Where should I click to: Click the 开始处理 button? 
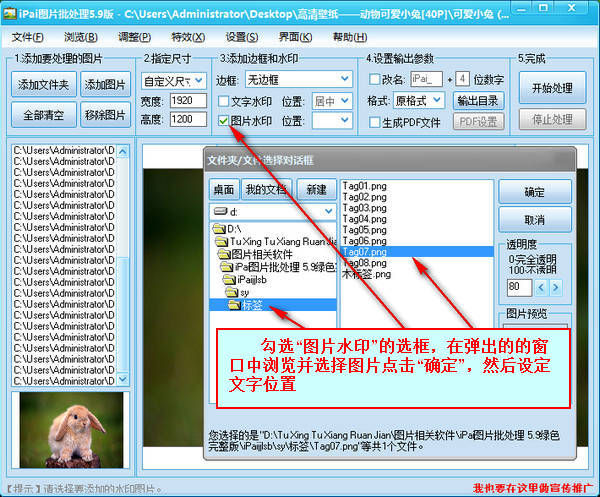[552, 88]
